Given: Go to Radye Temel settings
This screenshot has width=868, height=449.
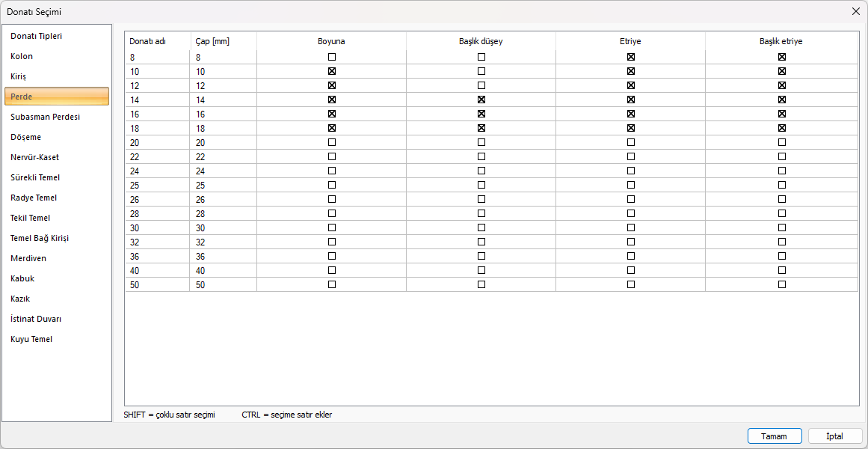Looking at the screenshot, I should [x=34, y=198].
